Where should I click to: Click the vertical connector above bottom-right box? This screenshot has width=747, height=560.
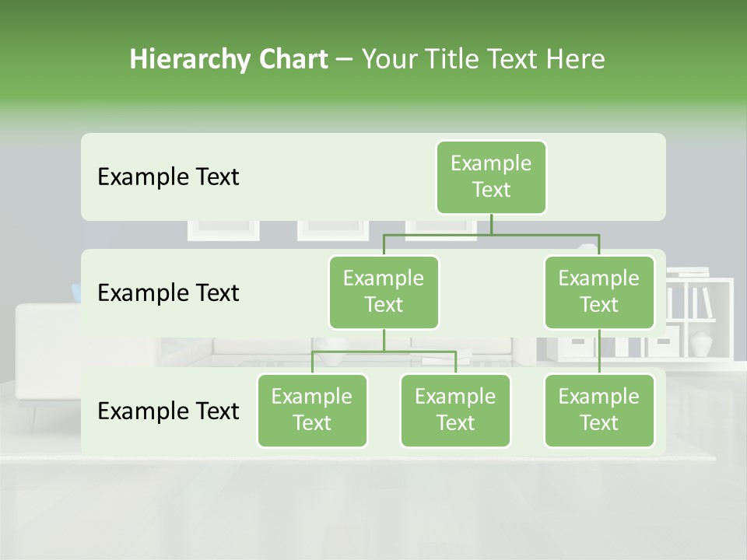coord(599,352)
